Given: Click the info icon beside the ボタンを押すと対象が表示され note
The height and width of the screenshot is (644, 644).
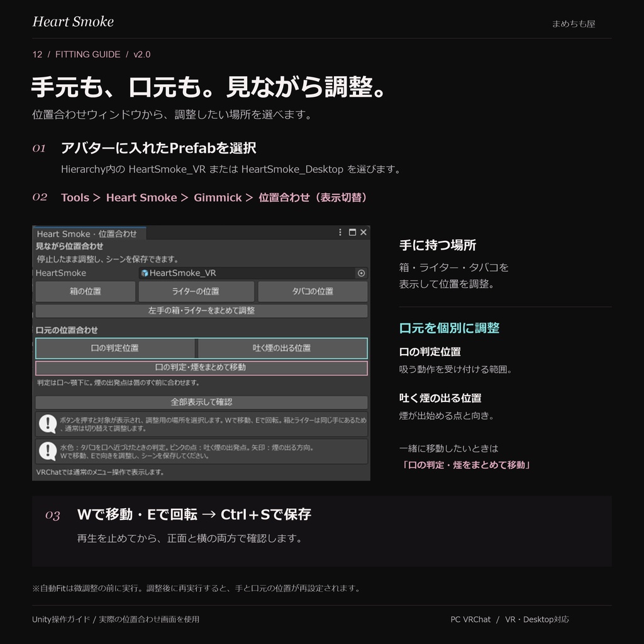Looking at the screenshot, I should [48, 424].
